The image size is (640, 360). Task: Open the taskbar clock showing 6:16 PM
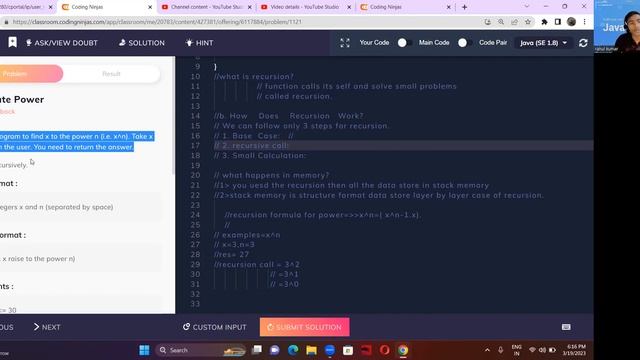point(574,350)
